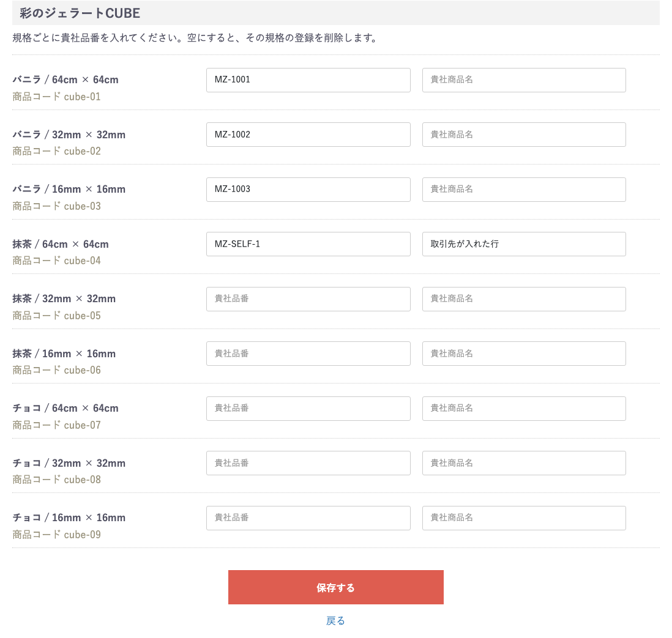Click the 商品コード cube-01 text
Screen dimensions: 672x638
(x=56, y=97)
